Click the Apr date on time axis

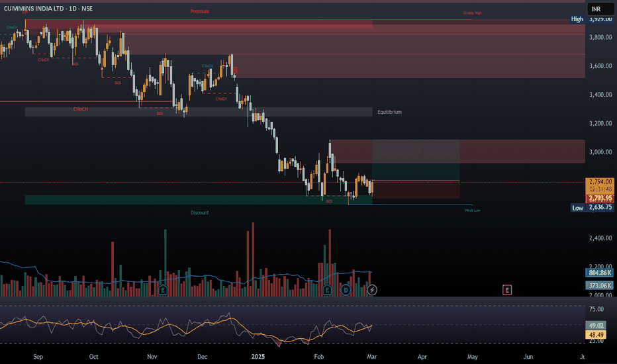coord(422,357)
